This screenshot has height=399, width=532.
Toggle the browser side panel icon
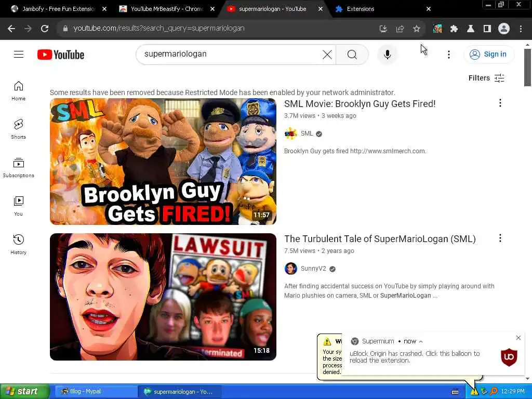click(x=487, y=29)
